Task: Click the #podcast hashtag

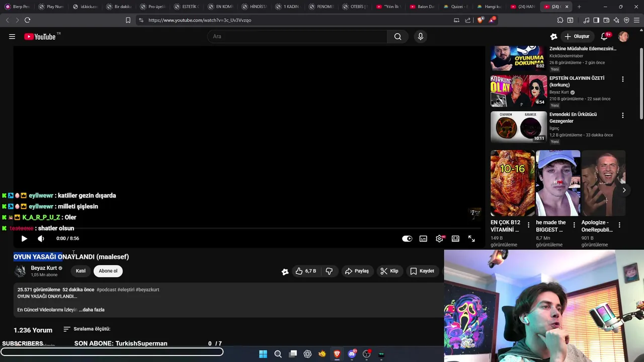Action: tap(106, 290)
